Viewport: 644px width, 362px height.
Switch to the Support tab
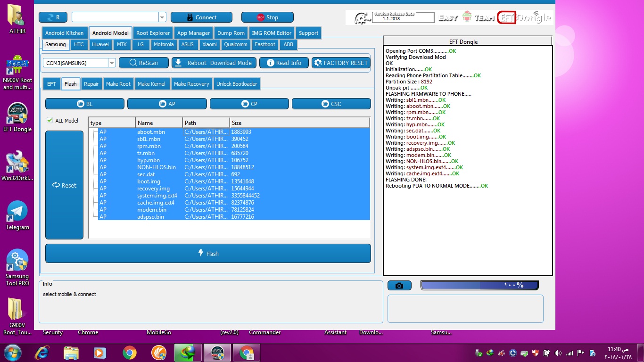pyautogui.click(x=308, y=33)
